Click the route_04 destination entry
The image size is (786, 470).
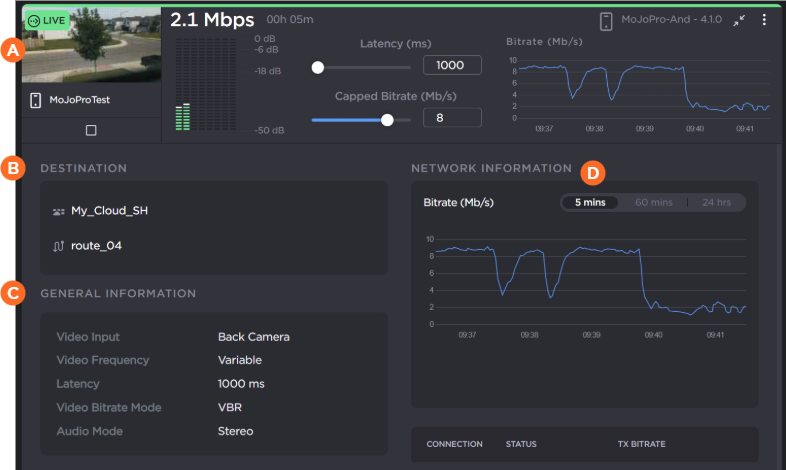point(96,245)
